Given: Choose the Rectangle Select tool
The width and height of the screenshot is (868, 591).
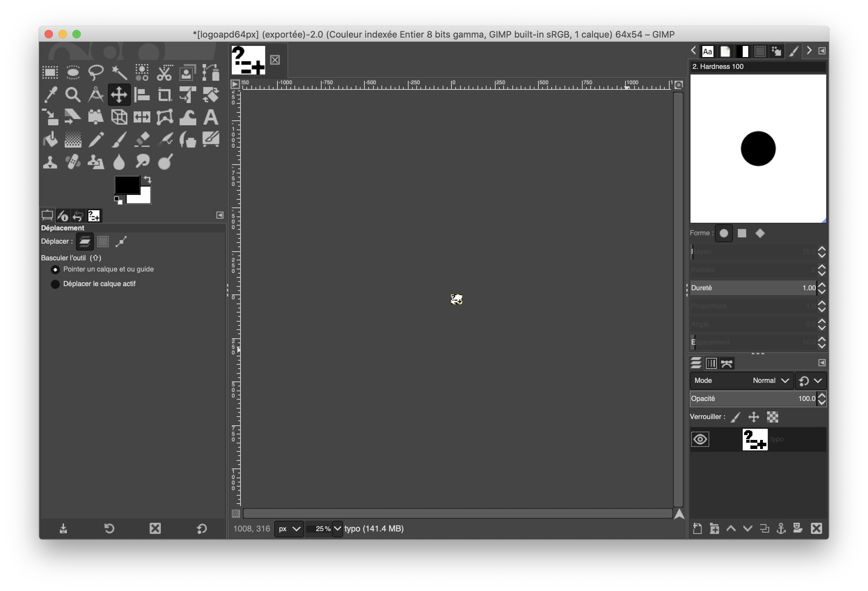Looking at the screenshot, I should click(50, 72).
